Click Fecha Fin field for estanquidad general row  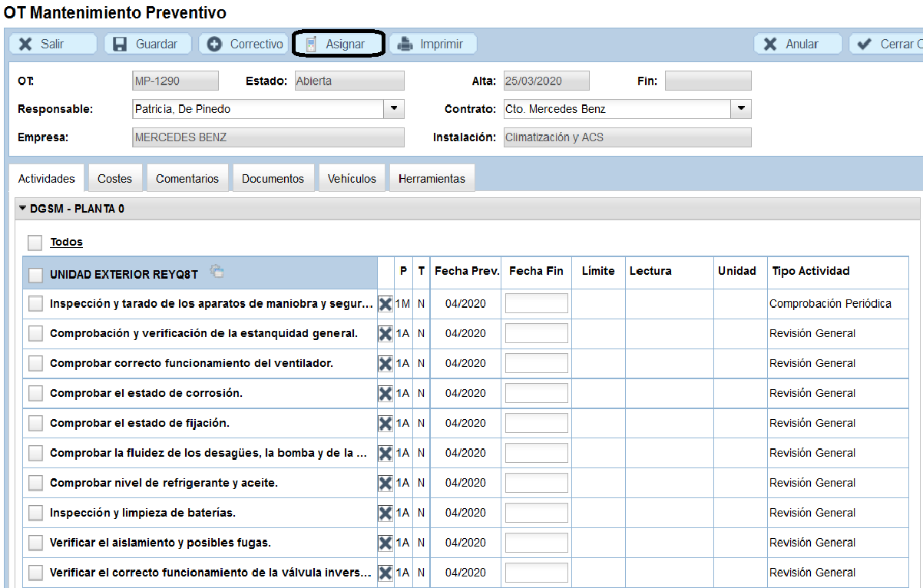[536, 333]
